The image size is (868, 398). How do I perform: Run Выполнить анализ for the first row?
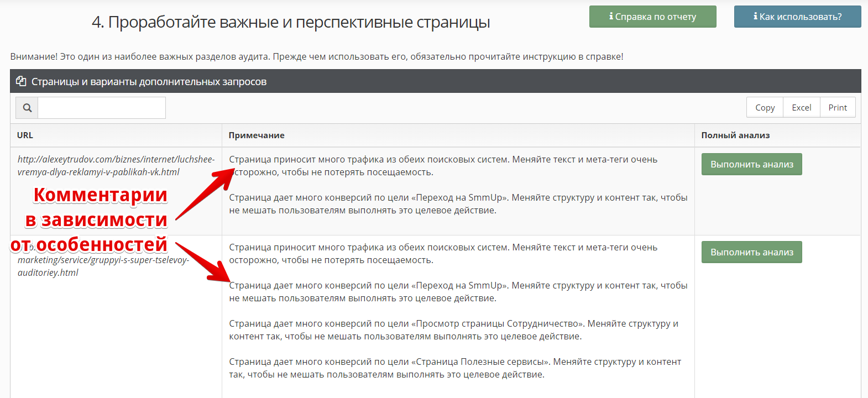pos(751,164)
